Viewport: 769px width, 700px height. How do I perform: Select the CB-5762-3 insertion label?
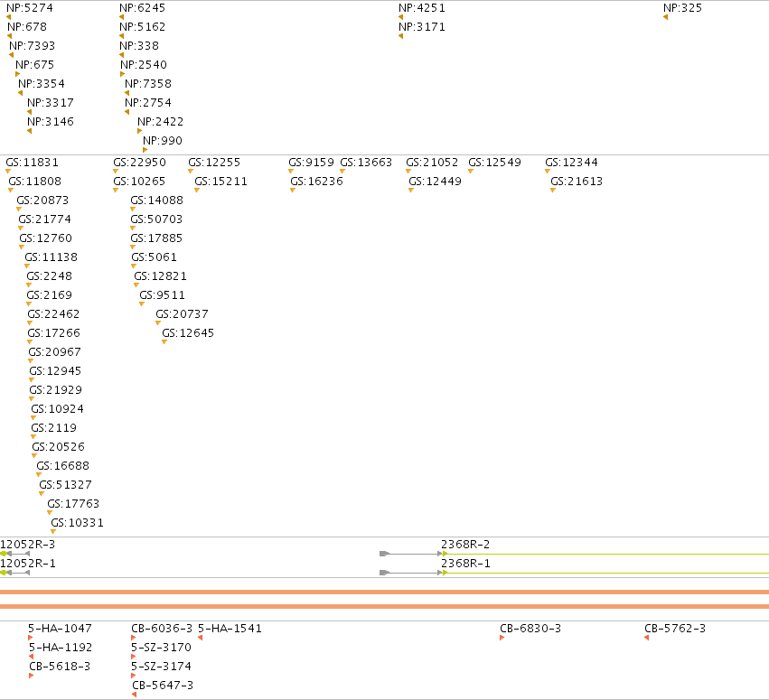point(675,629)
